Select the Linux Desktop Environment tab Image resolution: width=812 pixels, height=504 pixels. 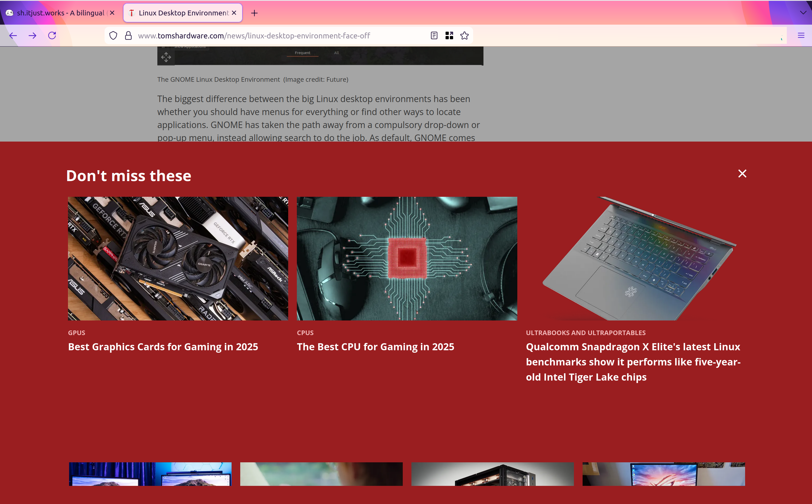[180, 13]
